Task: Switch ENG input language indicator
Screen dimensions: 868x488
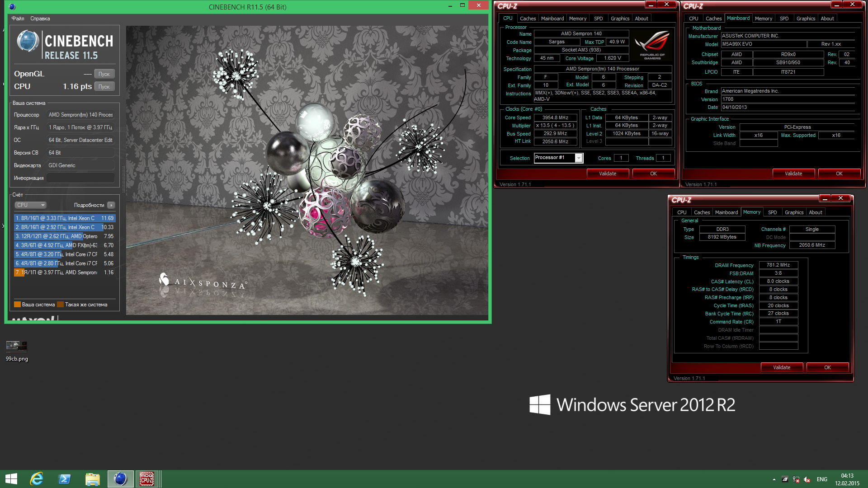Action: coord(822,479)
